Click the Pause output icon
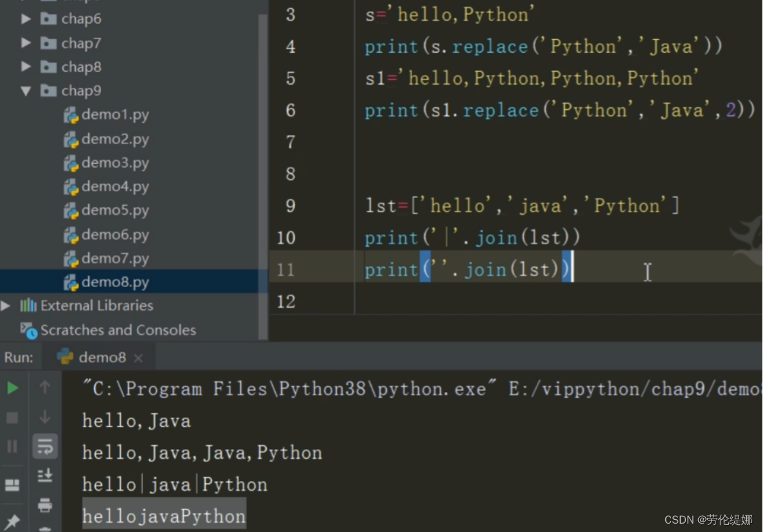763x532 pixels. point(12,447)
